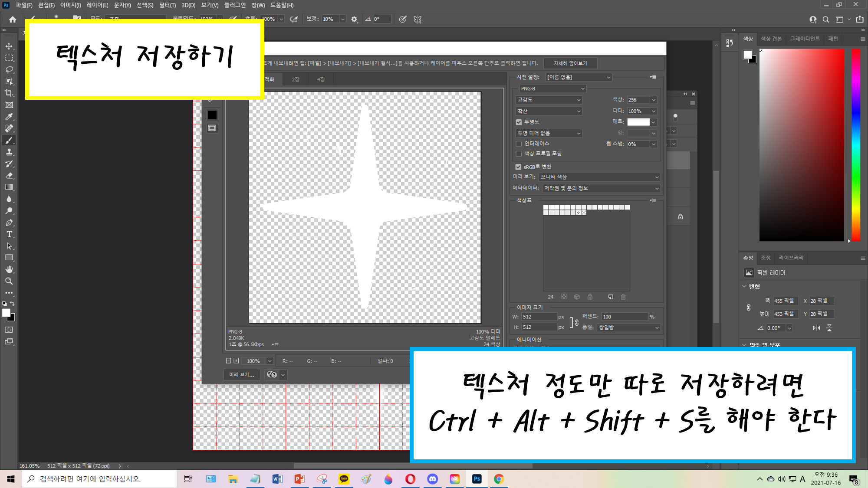This screenshot has width=868, height=488.
Task: Click the 자세히 알아보기 button
Action: [x=570, y=63]
